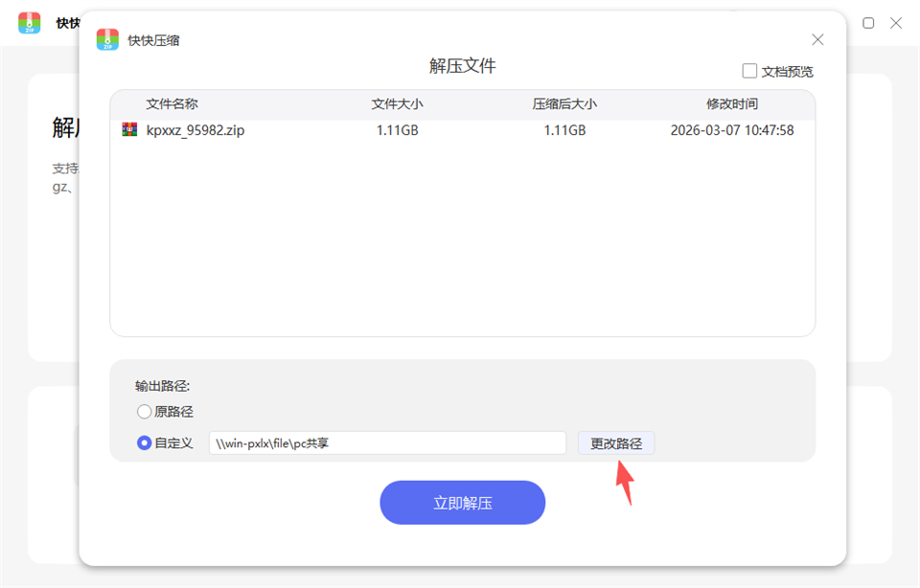Close the 解压文件 dialog with the X

click(817, 39)
